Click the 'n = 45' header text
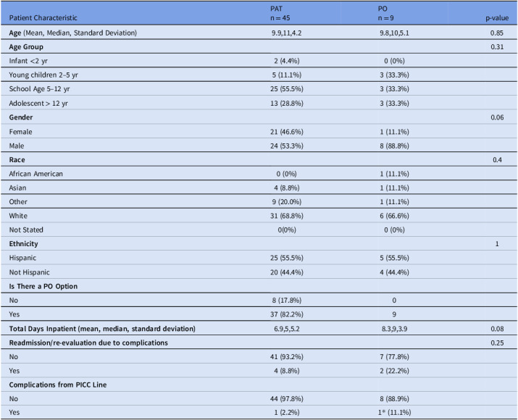Image resolution: width=518 pixels, height=420 pixels. (280, 18)
